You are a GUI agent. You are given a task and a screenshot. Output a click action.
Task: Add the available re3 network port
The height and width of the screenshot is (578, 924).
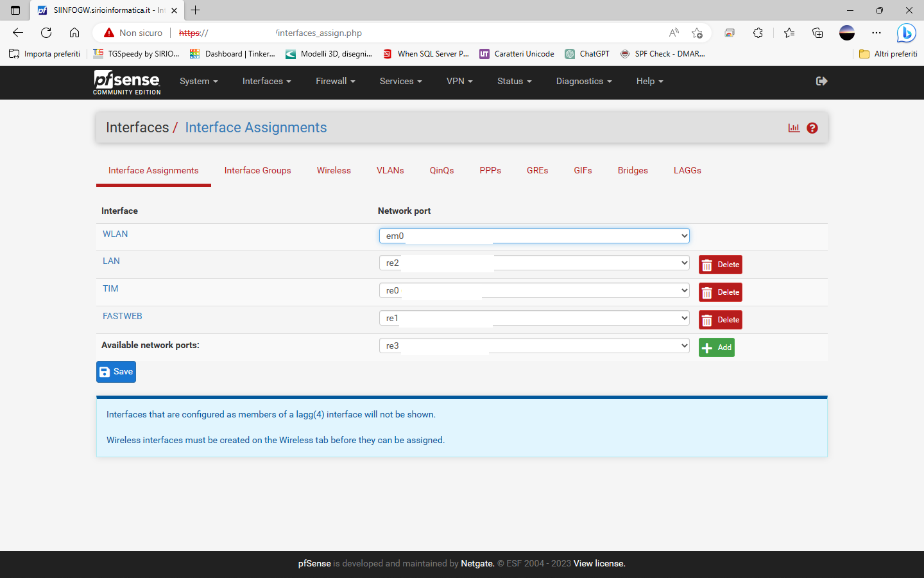(x=717, y=347)
